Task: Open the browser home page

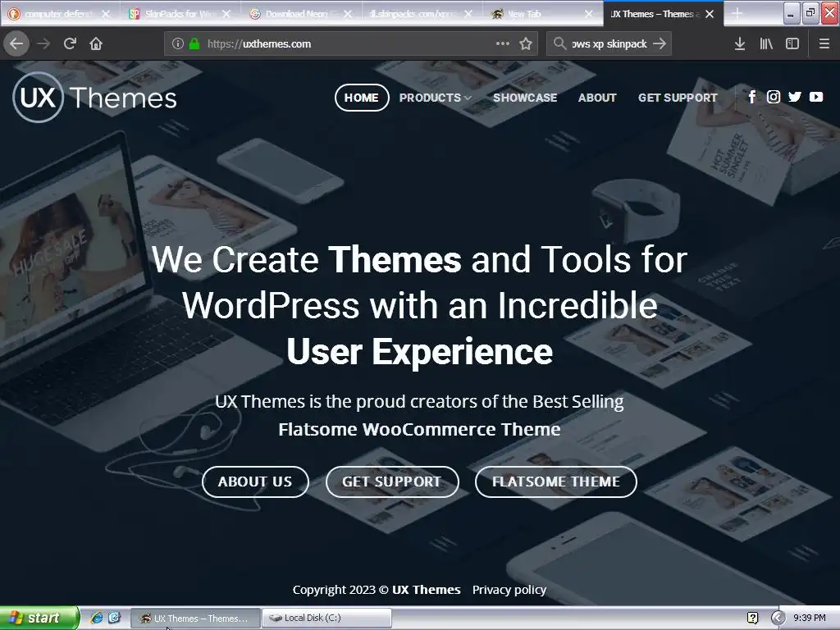Action: pyautogui.click(x=96, y=43)
